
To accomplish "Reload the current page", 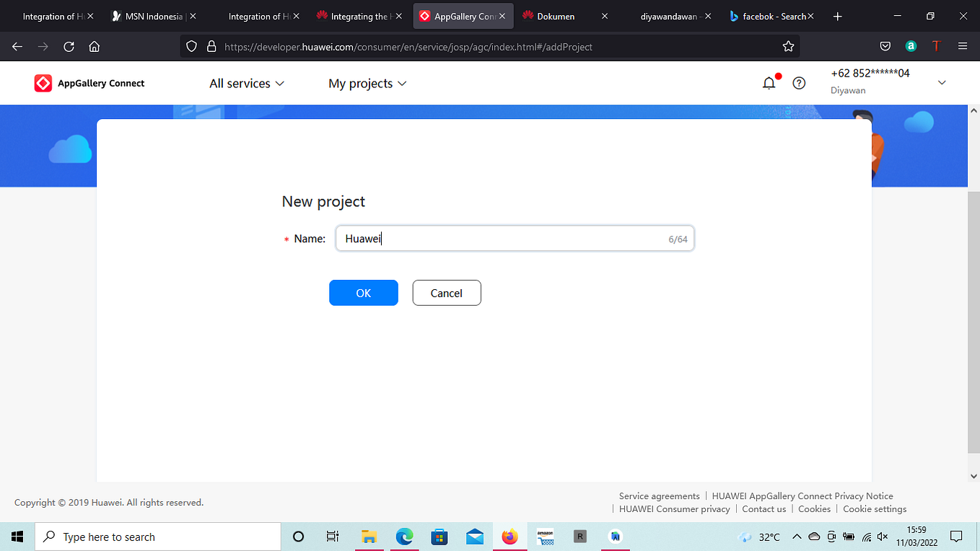I will (69, 46).
